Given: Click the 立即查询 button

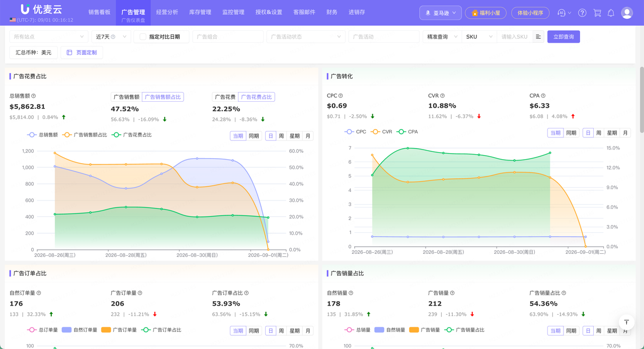Looking at the screenshot, I should click(563, 37).
